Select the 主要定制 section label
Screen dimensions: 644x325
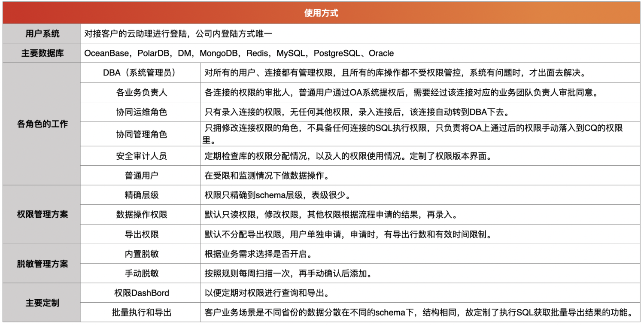tap(41, 303)
